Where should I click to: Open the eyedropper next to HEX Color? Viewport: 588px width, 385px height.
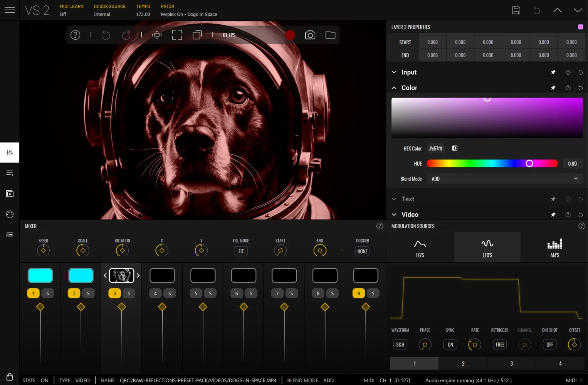coord(455,148)
